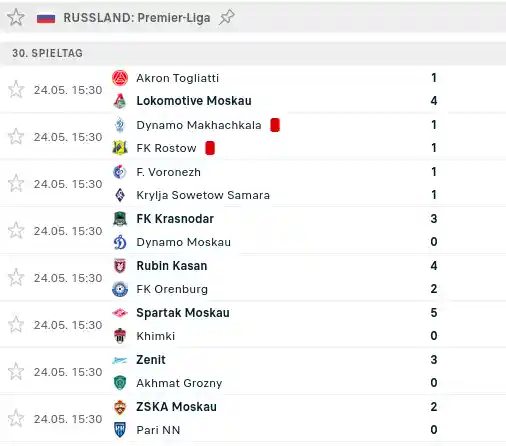Toggle favorite star for Krasnodar vs Dynamo Moskau

[x=16, y=230]
